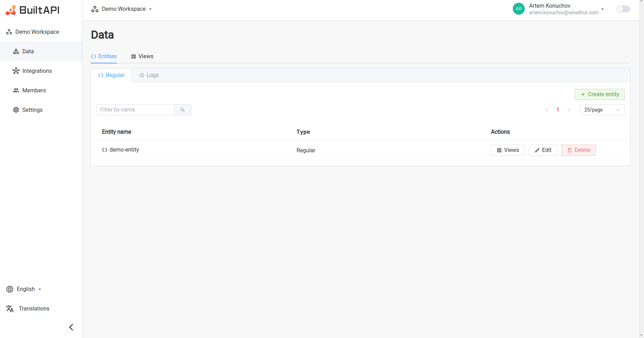The width and height of the screenshot is (644, 338).
Task: Click the Entity name column header
Action: pyautogui.click(x=117, y=132)
